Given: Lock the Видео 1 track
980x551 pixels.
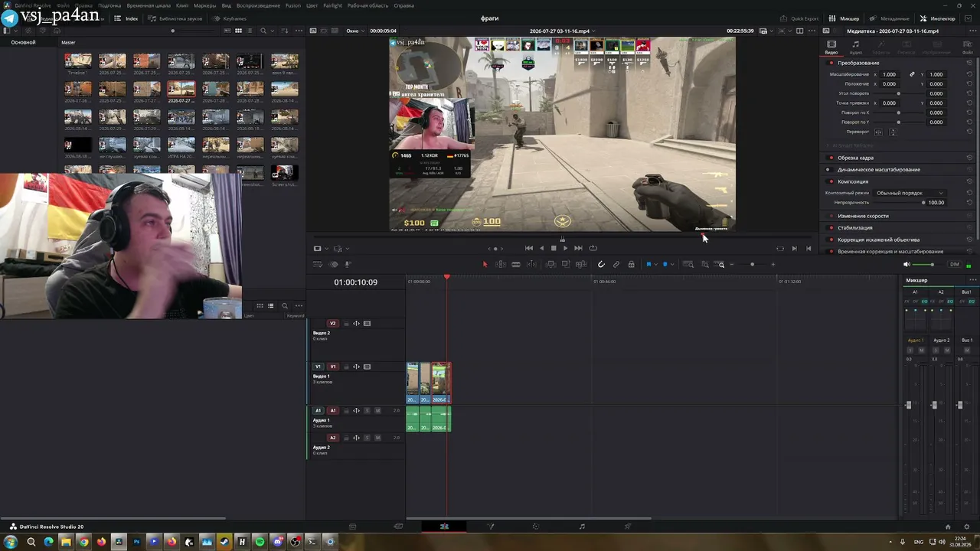Looking at the screenshot, I should pos(346,367).
